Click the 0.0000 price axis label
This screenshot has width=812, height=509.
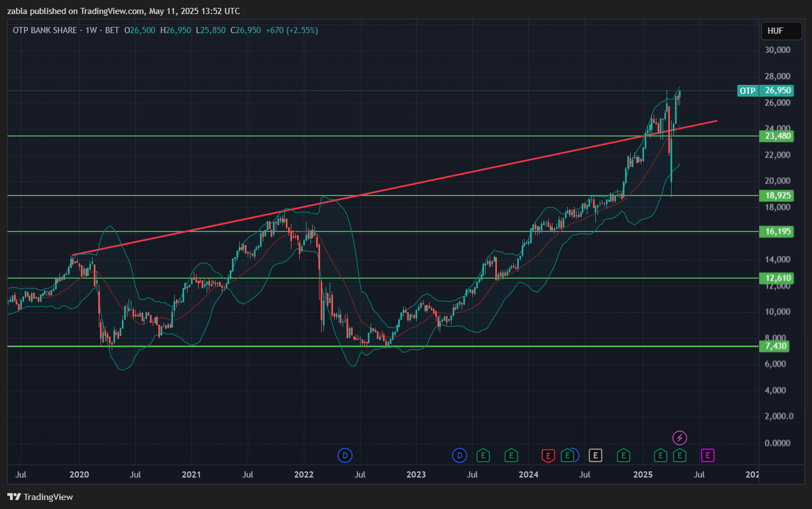tap(778, 443)
